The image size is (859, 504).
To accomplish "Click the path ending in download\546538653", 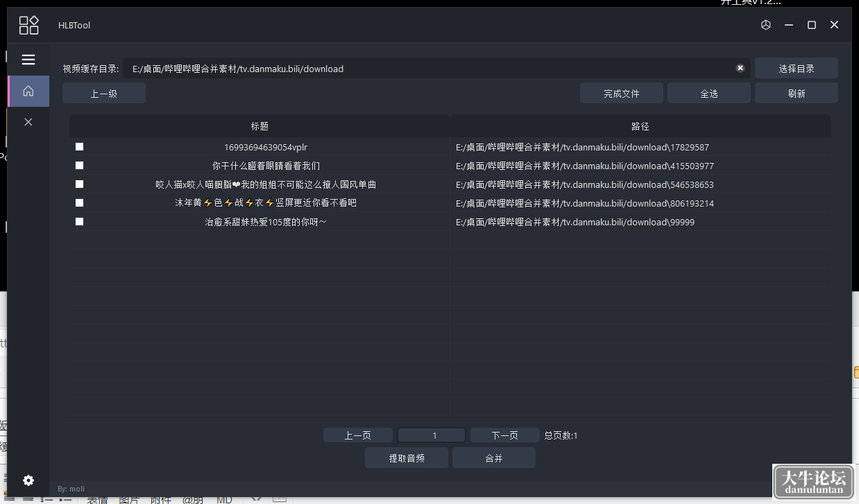I will point(585,185).
